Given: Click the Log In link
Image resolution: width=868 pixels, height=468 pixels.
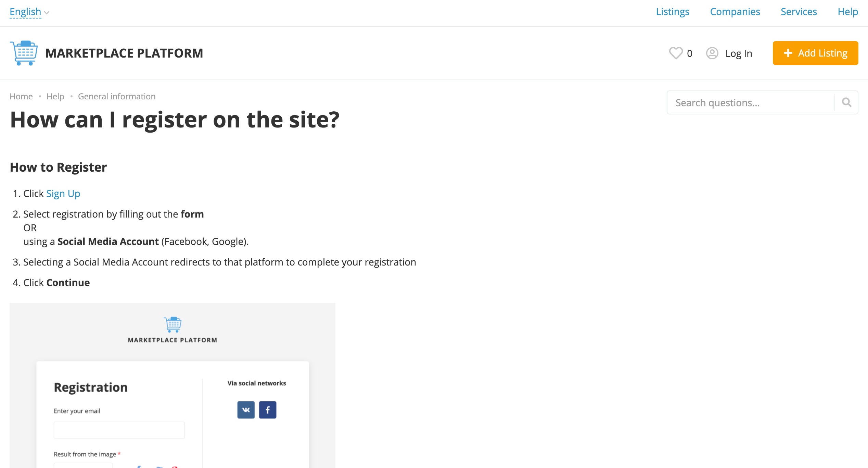Looking at the screenshot, I should coord(739,53).
